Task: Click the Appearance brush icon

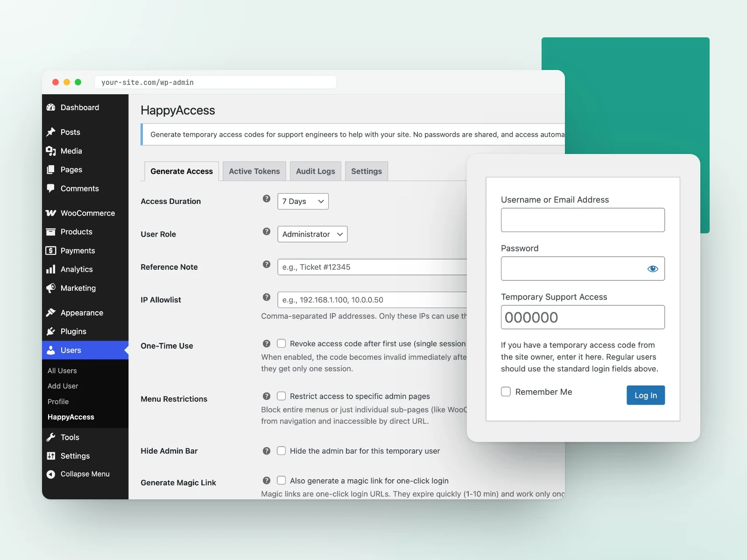Action: point(51,313)
